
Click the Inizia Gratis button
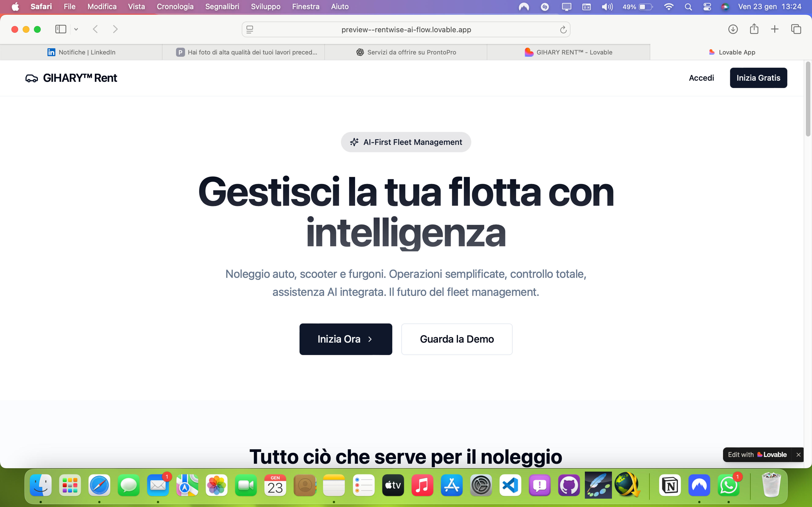758,78
